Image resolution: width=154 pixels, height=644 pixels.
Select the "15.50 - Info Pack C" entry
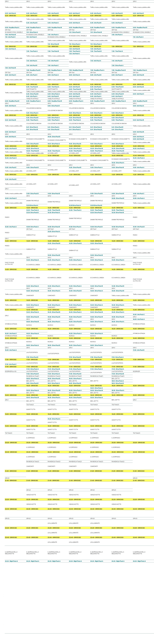139,315
